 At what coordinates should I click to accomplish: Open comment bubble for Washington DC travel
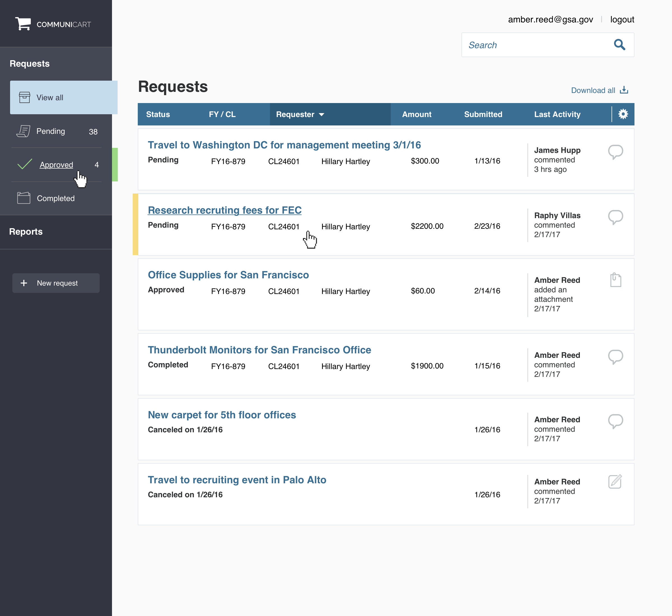coord(615,152)
